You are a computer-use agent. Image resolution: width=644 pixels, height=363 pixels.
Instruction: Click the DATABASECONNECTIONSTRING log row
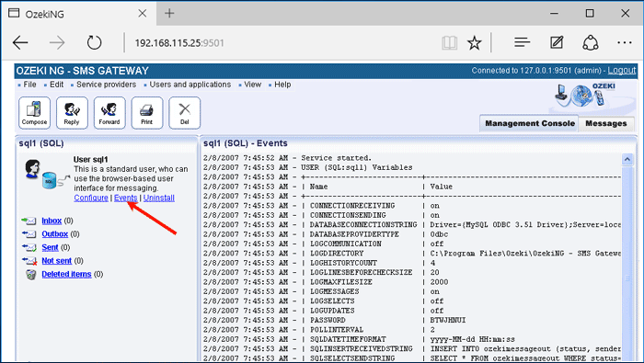[x=412, y=225]
